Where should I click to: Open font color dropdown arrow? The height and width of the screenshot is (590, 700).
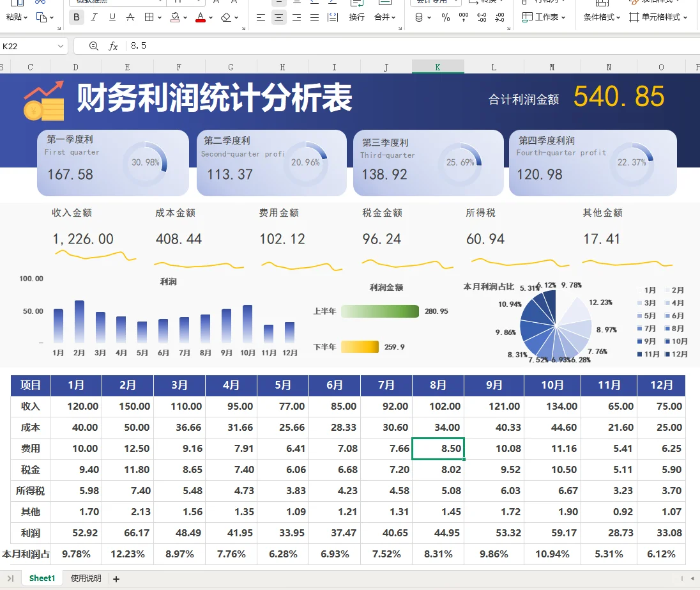pyautogui.click(x=211, y=18)
